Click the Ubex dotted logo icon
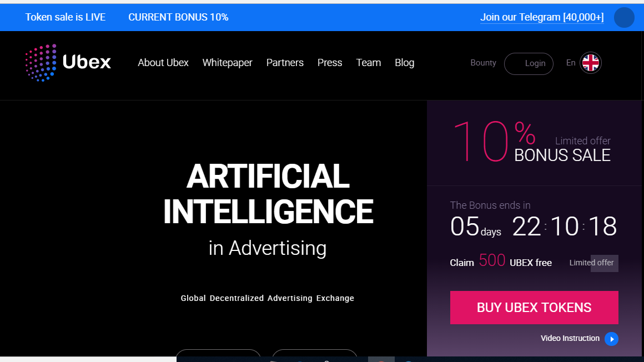Image resolution: width=644 pixels, height=362 pixels. [41, 62]
